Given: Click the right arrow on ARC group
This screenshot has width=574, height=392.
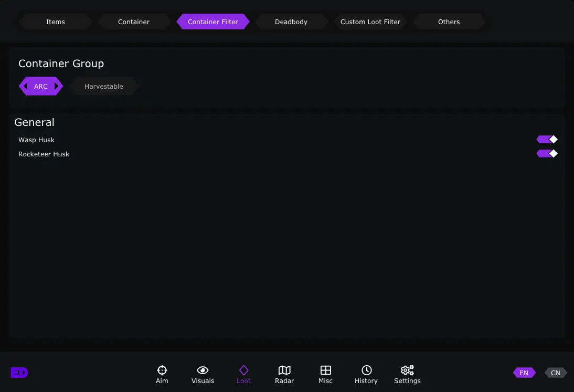Looking at the screenshot, I should pos(57,86).
